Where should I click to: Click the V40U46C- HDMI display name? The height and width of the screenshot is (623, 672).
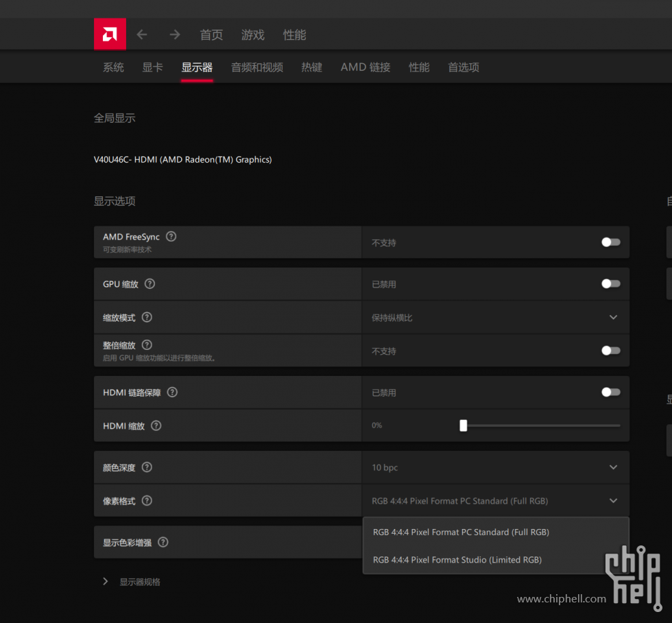pos(182,159)
